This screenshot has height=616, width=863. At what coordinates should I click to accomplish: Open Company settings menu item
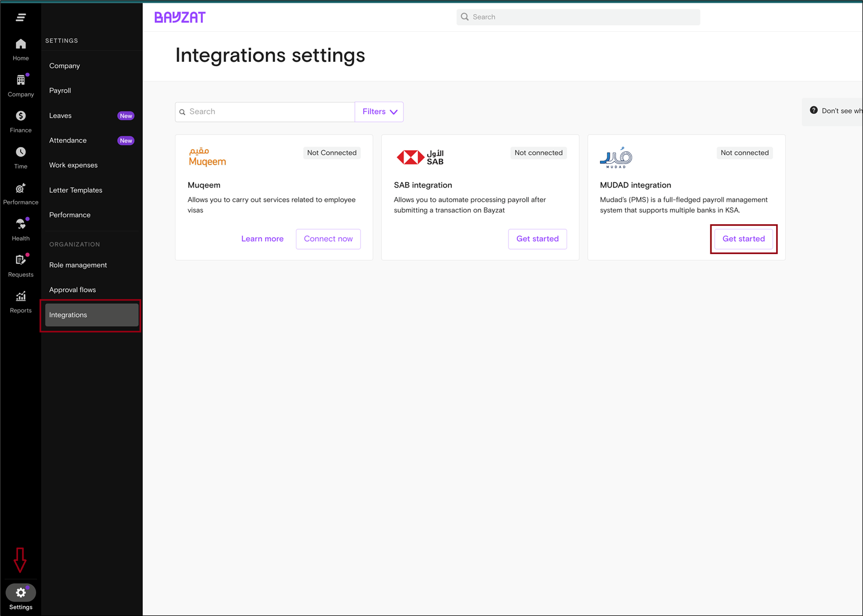[x=65, y=66]
